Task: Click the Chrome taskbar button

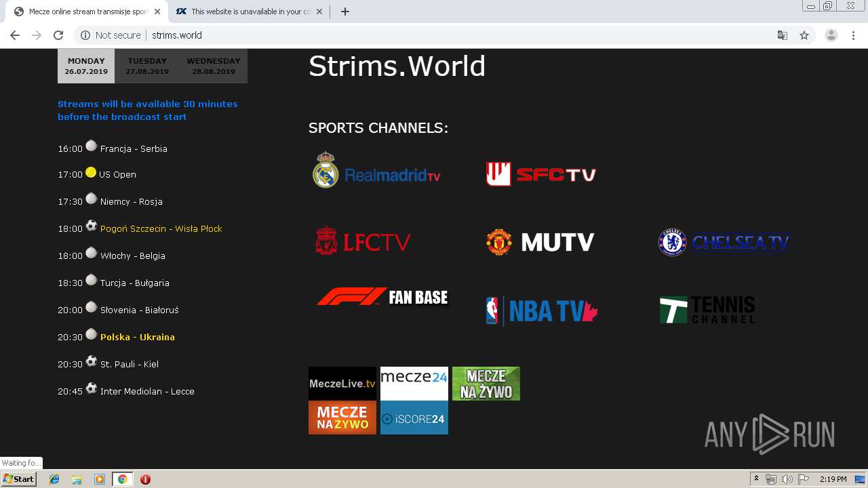Action: (123, 479)
